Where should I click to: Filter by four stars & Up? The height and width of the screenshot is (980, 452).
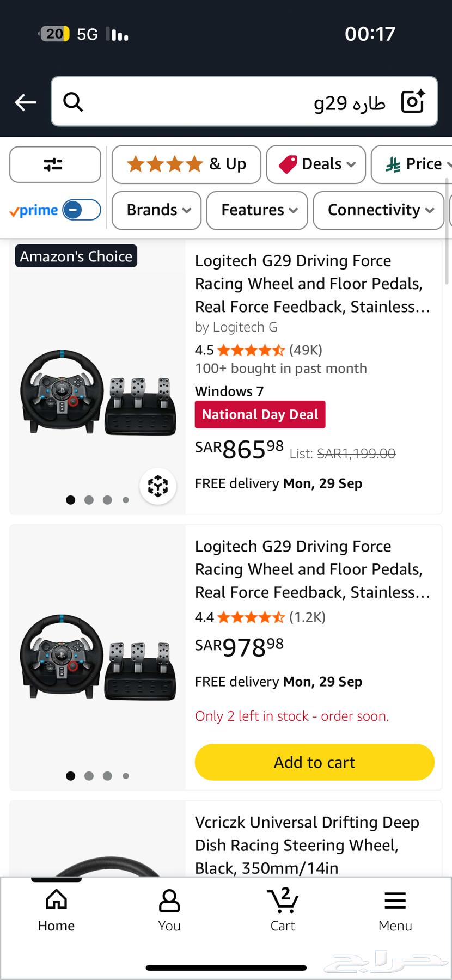(x=186, y=164)
